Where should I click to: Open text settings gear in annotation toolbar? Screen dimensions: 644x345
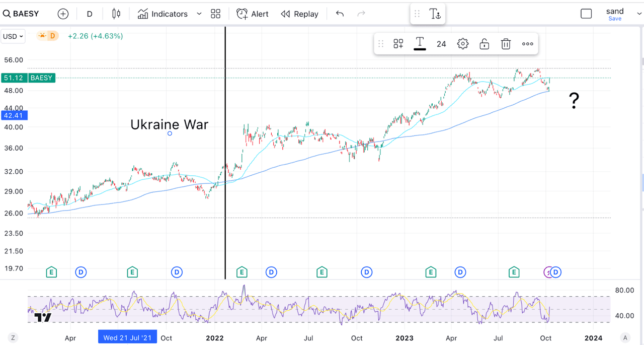click(x=462, y=44)
